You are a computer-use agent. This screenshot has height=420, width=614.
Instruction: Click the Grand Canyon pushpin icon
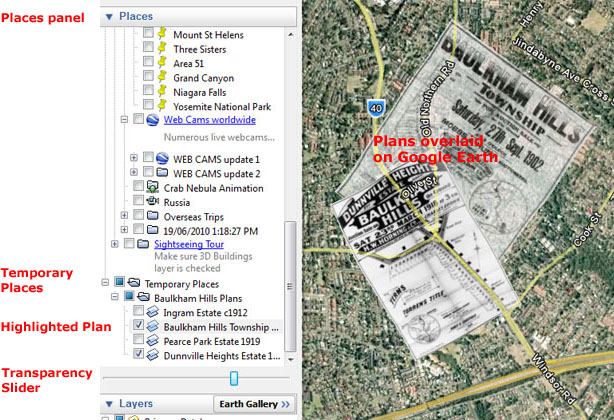tap(162, 76)
